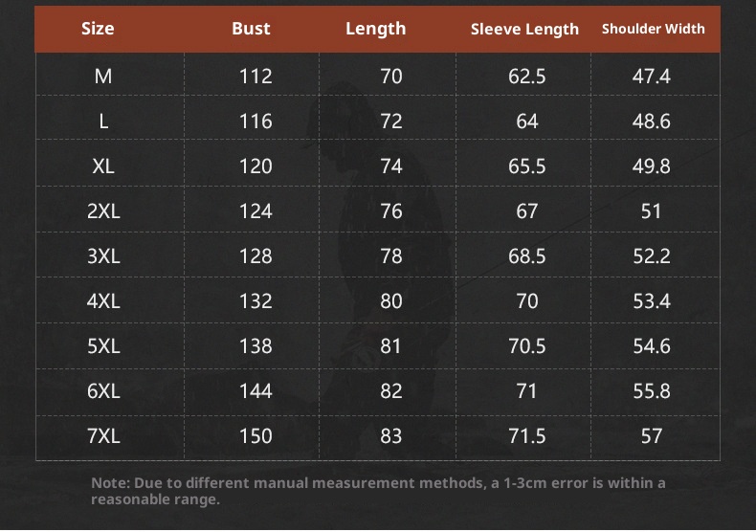This screenshot has height=532, width=756.
Task: Click the Length column header
Action: point(375,29)
